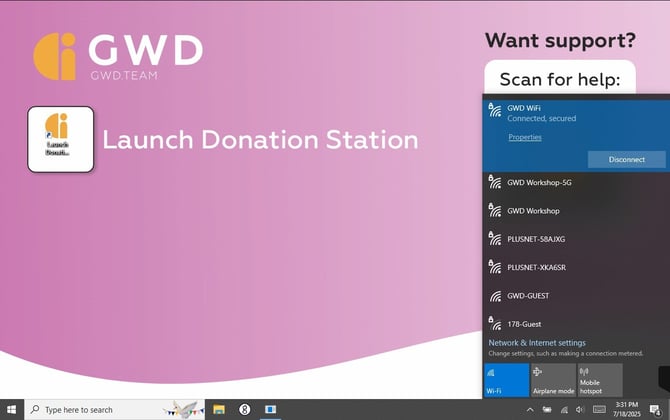
Task: Click the round app icon in taskbar
Action: (244, 410)
